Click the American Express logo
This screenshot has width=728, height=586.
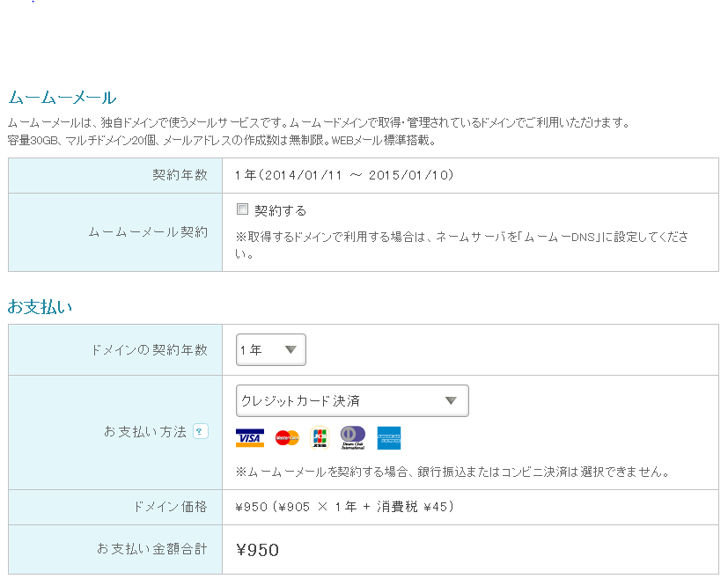tap(389, 438)
